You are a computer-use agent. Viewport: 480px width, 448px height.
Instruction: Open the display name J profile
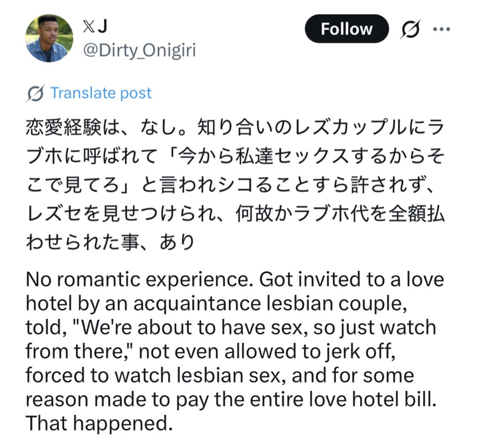[x=103, y=27]
